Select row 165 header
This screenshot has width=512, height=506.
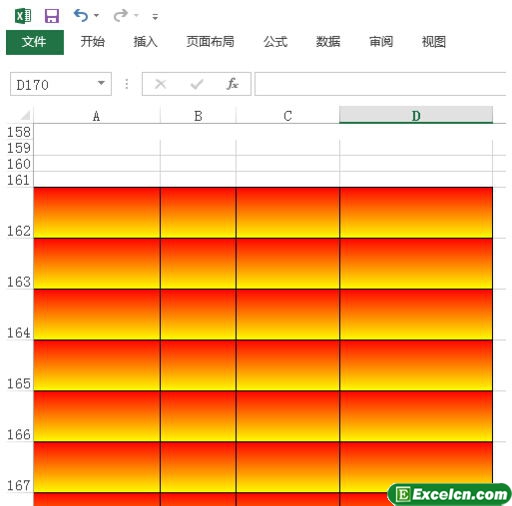tap(19, 366)
